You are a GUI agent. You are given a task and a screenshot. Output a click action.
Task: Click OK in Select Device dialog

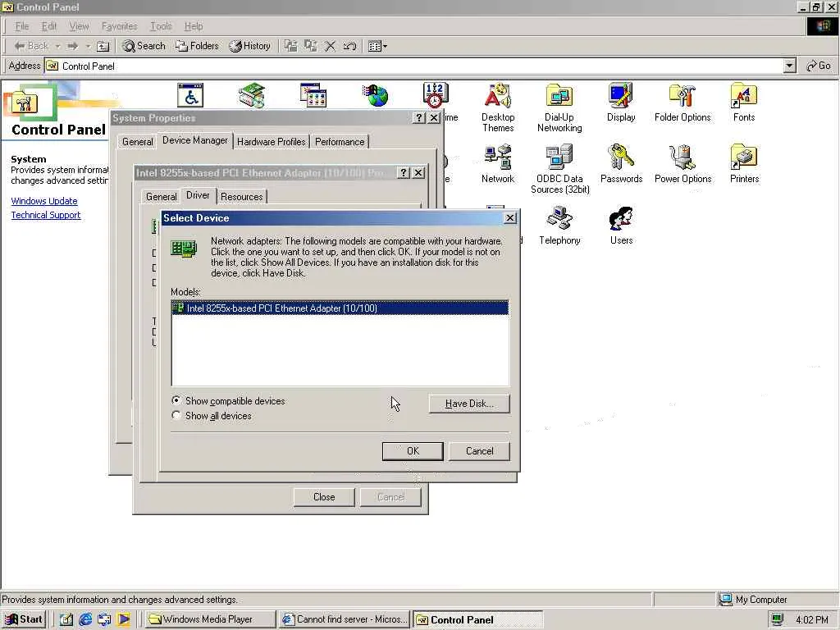pos(413,451)
